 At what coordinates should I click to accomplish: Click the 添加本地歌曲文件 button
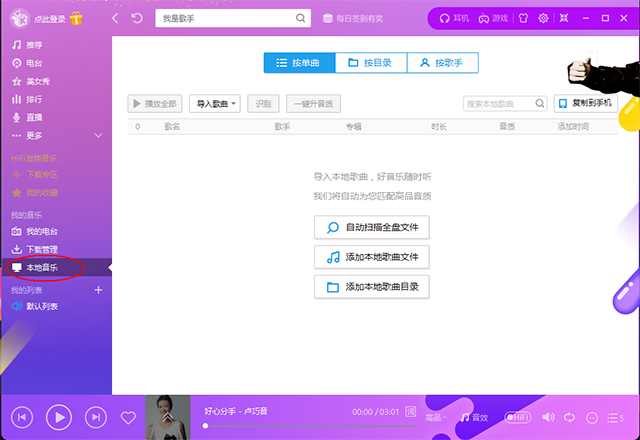(x=371, y=257)
